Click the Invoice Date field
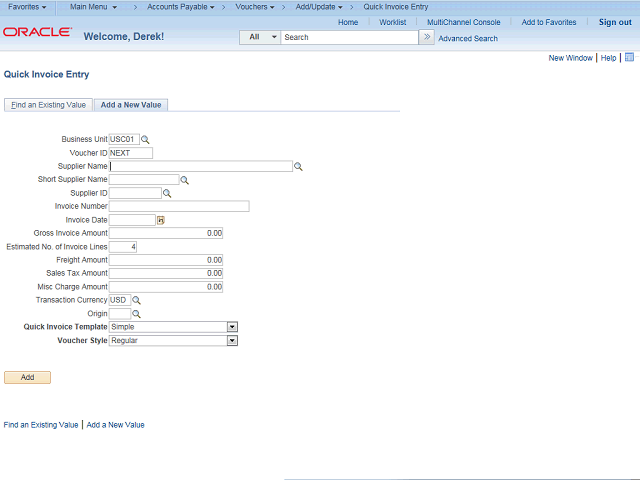This screenshot has width=640, height=480. point(132,220)
